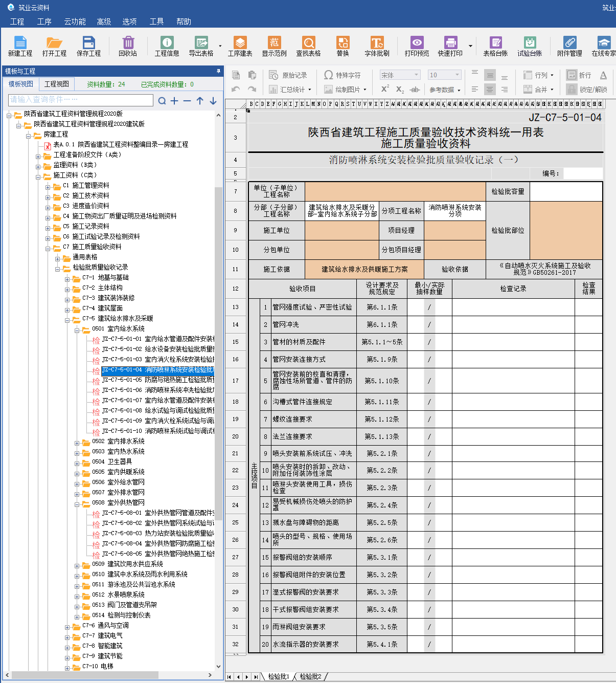This screenshot has height=683, width=616.
Task: Click the search magnifier beside the query box
Action: 162,101
